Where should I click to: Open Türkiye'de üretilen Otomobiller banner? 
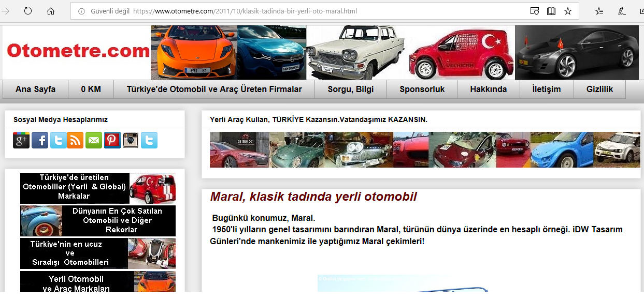98,188
